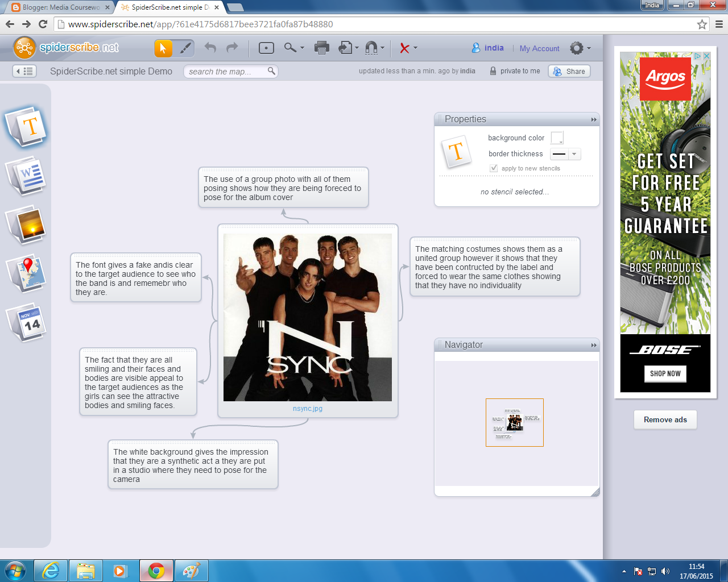
Task: Open Windows Start menu
Action: (15, 571)
